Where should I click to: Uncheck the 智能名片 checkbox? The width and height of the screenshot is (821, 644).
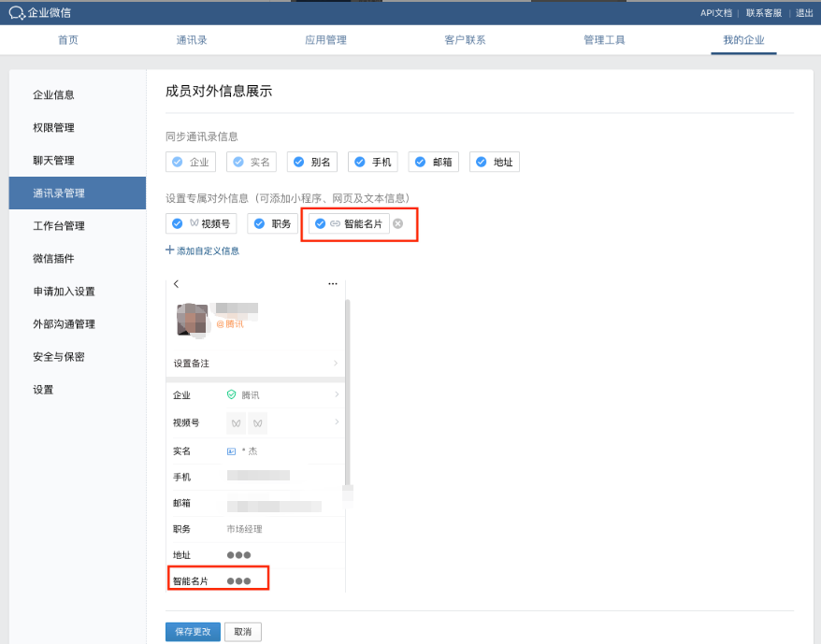pos(320,223)
